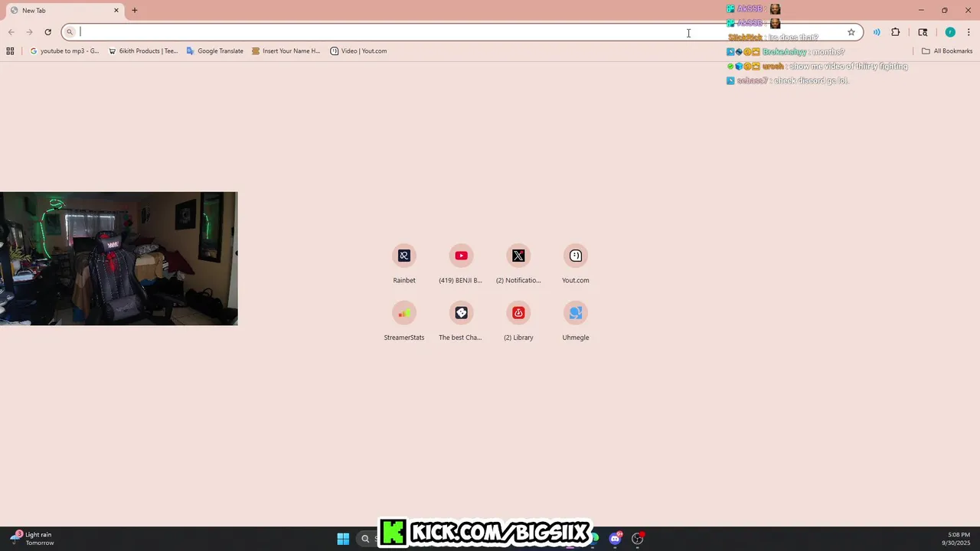Open the X Notifications shortcut
Viewport: 980px width, 551px height.
(518, 264)
